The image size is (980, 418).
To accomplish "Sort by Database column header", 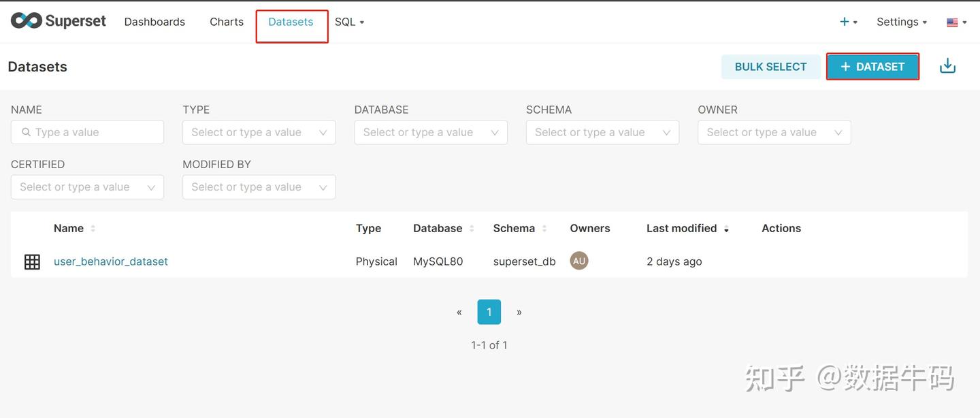I will coord(438,228).
